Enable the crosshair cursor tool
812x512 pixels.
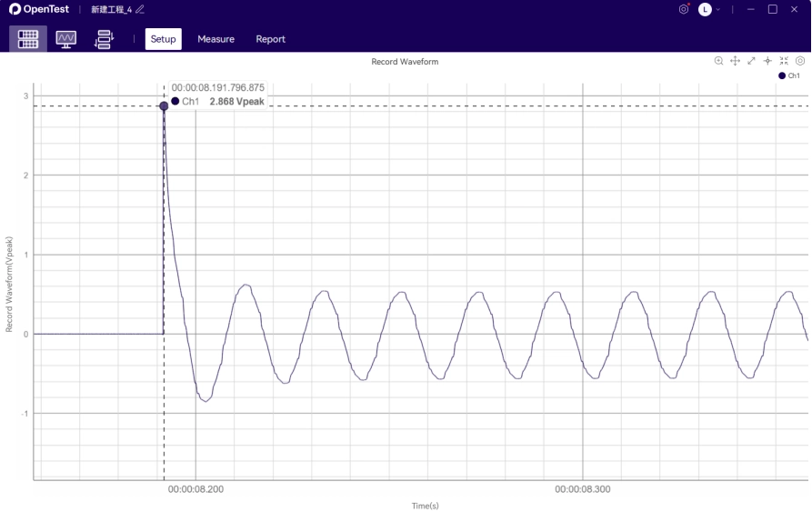[x=767, y=61]
